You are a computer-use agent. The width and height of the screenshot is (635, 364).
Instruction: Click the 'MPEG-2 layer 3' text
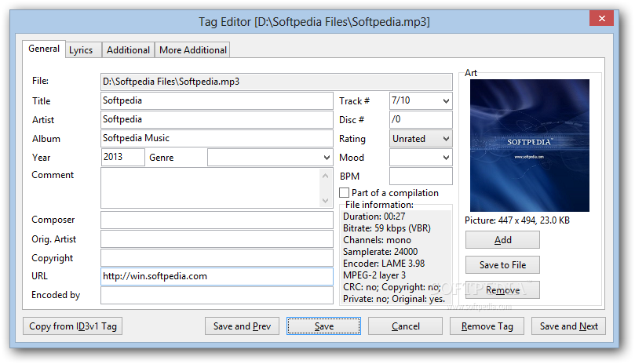[x=374, y=275]
